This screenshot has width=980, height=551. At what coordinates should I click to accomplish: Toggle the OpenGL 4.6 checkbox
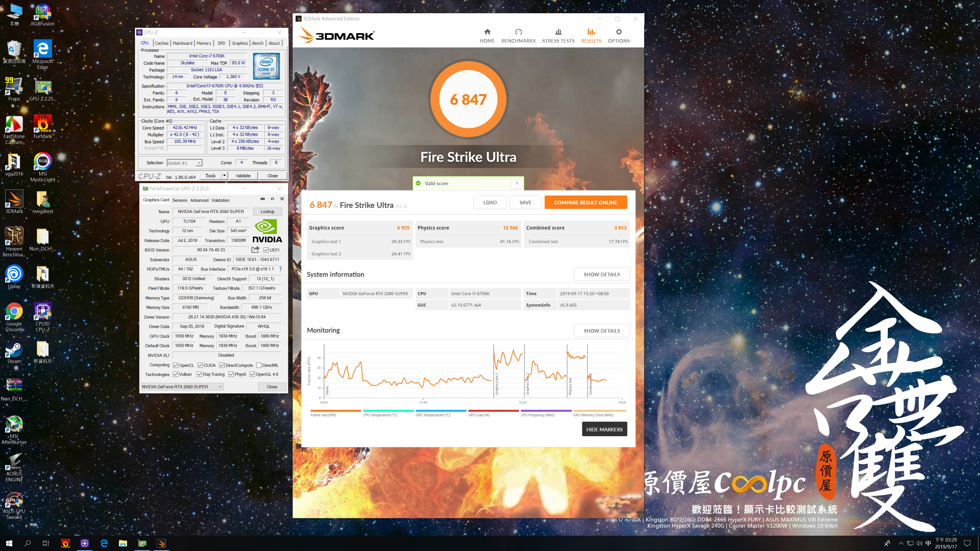[252, 374]
